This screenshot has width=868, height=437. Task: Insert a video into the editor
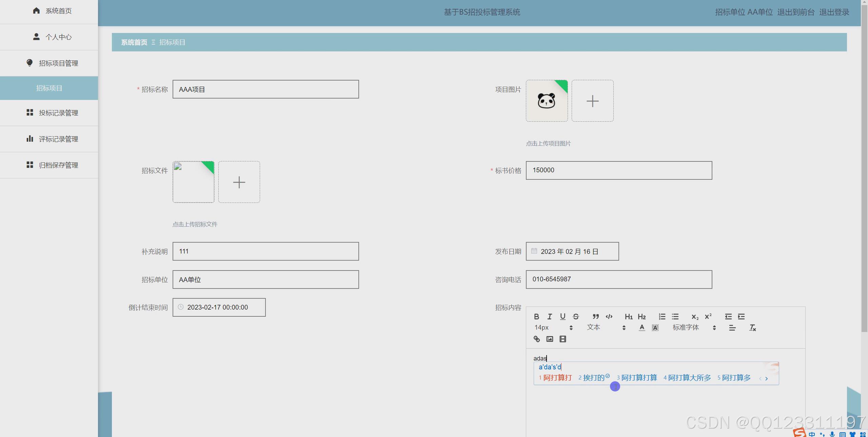coord(563,339)
